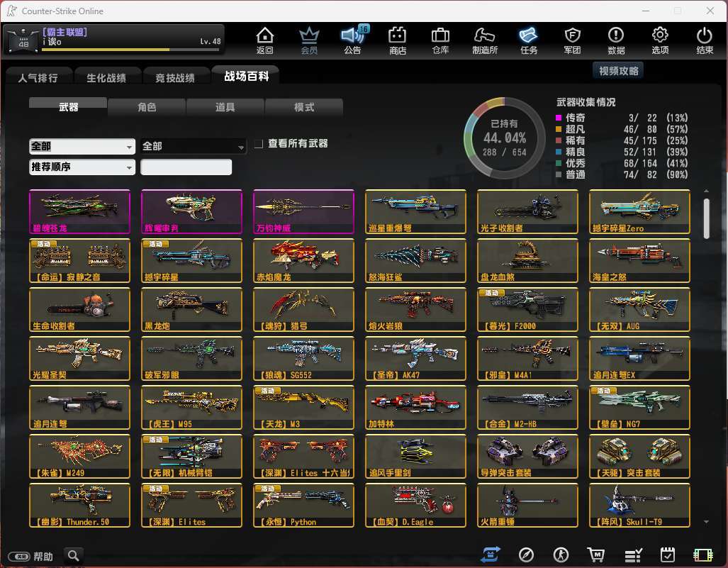Image resolution: width=728 pixels, height=568 pixels.
Task: Select the 【圣帝】AK47 weapon card
Action: 415,359
